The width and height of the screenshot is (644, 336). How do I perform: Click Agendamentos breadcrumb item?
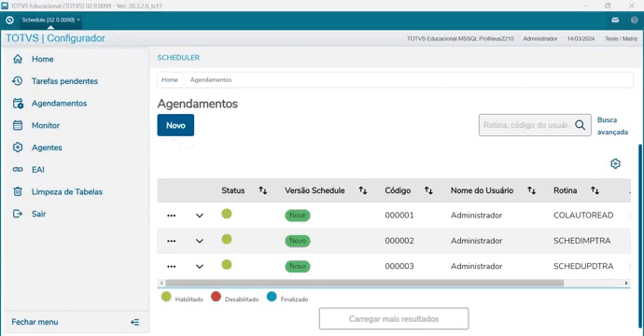tap(211, 79)
